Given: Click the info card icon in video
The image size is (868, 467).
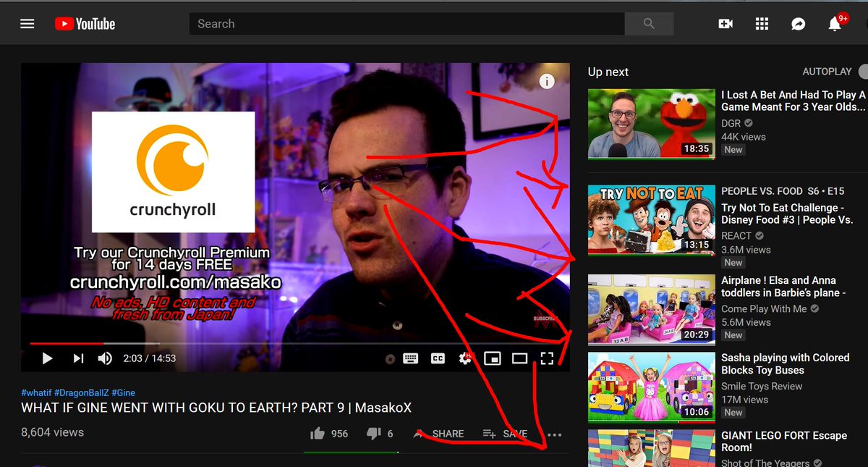Looking at the screenshot, I should pos(547,82).
